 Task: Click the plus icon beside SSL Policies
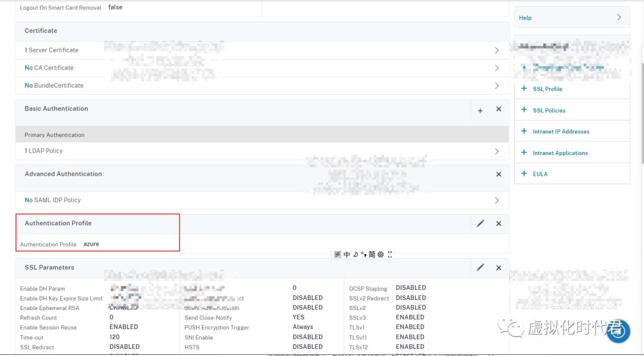524,110
